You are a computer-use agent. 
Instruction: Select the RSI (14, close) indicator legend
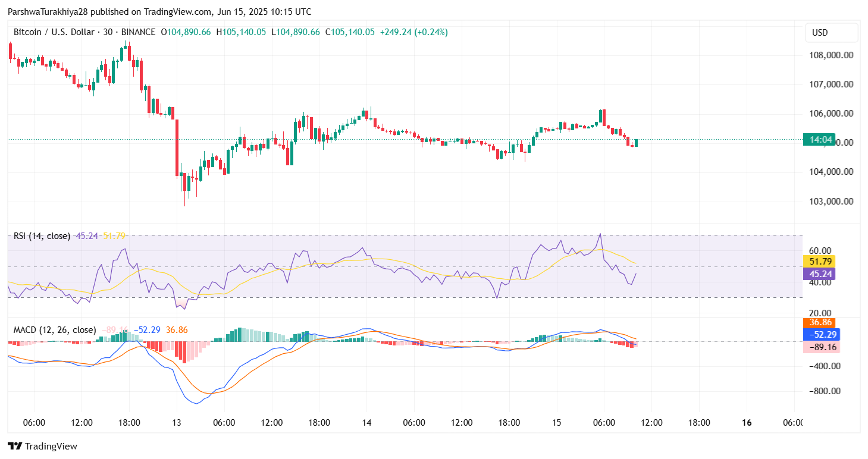pos(42,236)
